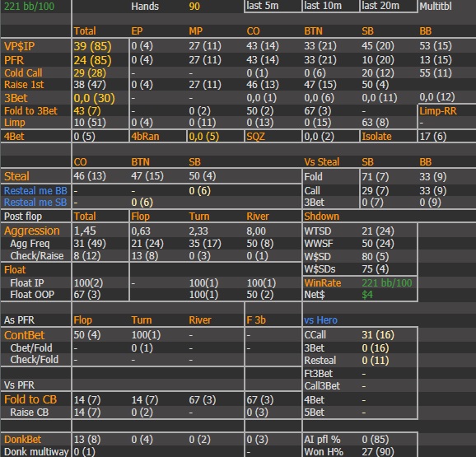
Task: Click the SB Cold Call value 20 (12)
Action: [x=378, y=72]
